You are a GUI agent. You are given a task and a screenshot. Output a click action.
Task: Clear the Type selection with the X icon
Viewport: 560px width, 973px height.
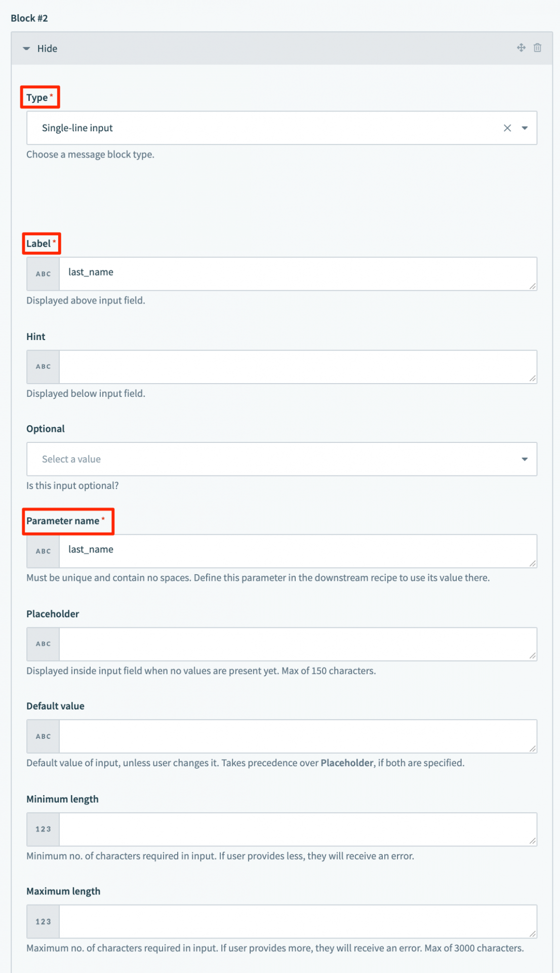pyautogui.click(x=506, y=128)
